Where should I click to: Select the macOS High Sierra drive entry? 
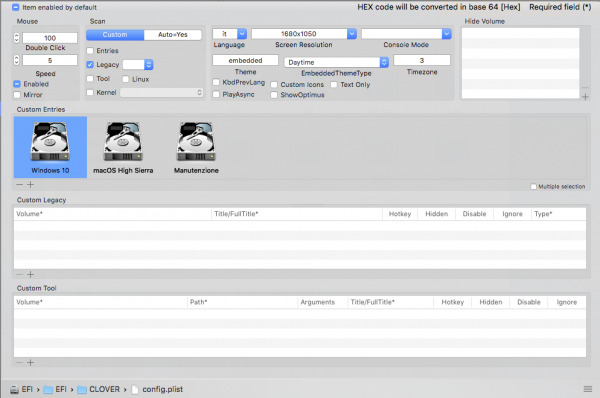pos(123,147)
